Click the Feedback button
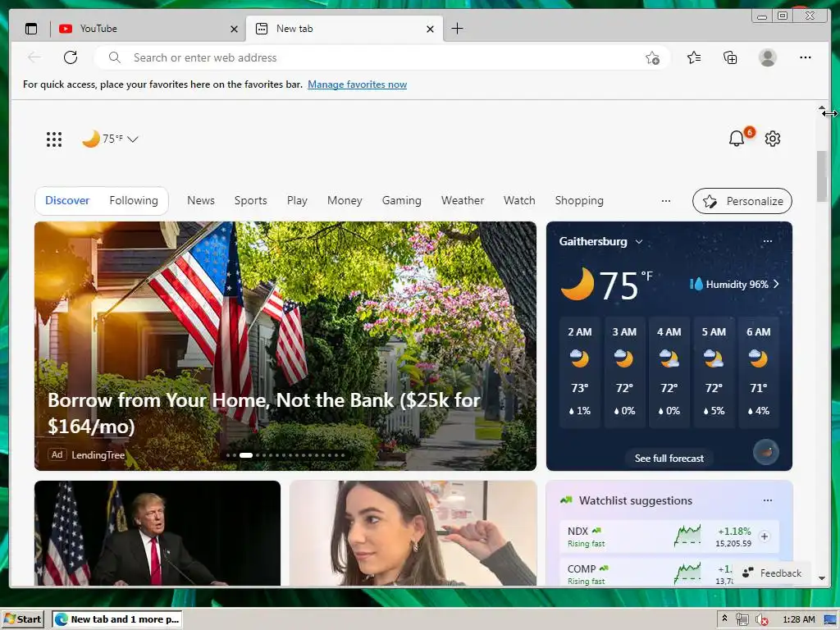The width and height of the screenshot is (840, 630). point(772,573)
